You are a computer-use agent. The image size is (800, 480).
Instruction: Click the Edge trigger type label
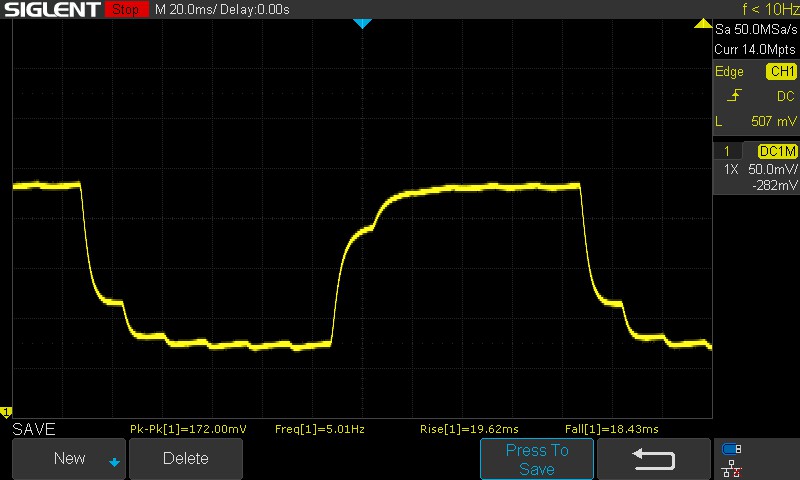pyautogui.click(x=729, y=71)
